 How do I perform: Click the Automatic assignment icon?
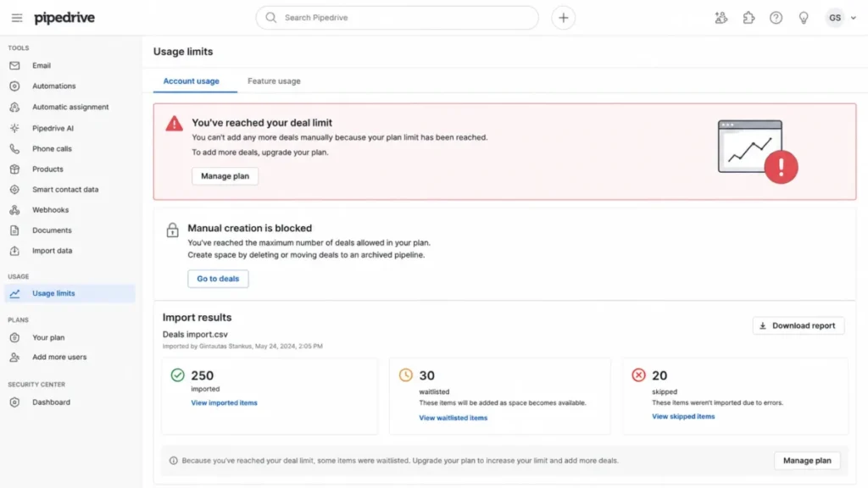pyautogui.click(x=14, y=107)
